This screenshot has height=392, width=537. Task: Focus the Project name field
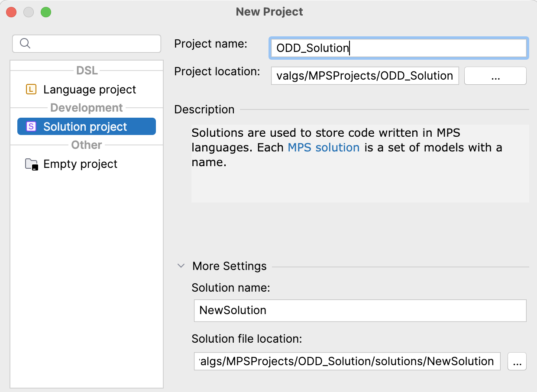(398, 48)
